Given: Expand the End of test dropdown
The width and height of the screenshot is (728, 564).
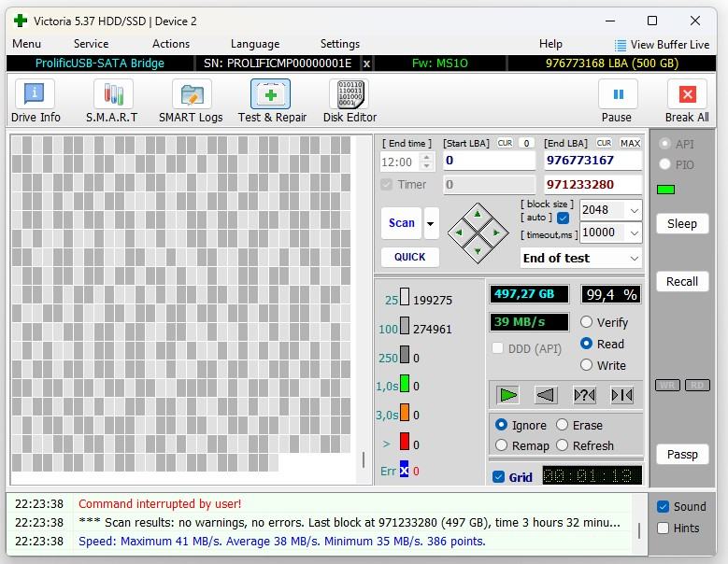Looking at the screenshot, I should pyautogui.click(x=634, y=259).
